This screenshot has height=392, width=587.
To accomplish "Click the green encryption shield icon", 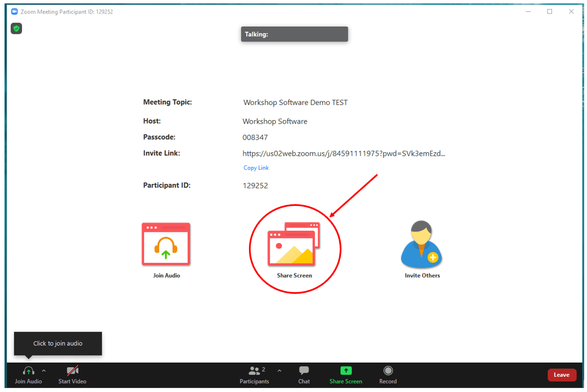I will click(x=16, y=28).
